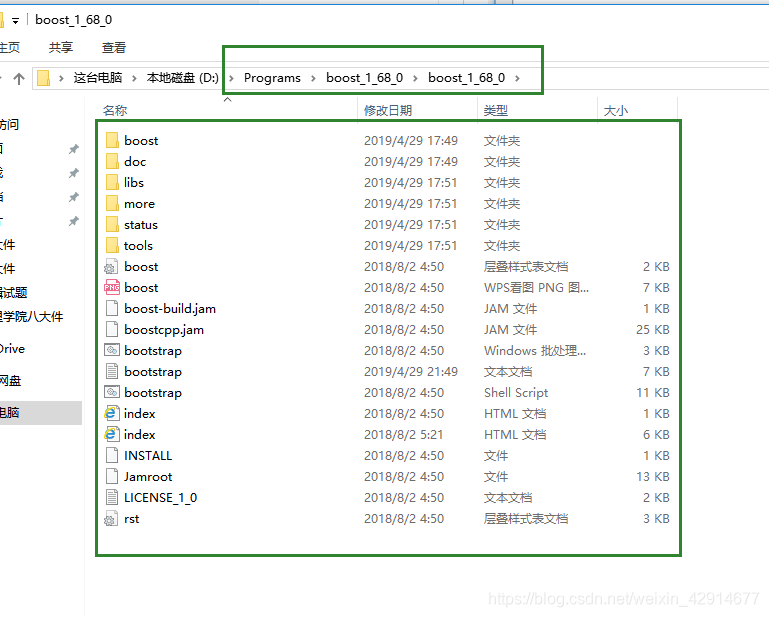The height and width of the screenshot is (617, 769).
Task: Select the highlighted 电脑 sidebar item
Action: pyautogui.click(x=41, y=412)
